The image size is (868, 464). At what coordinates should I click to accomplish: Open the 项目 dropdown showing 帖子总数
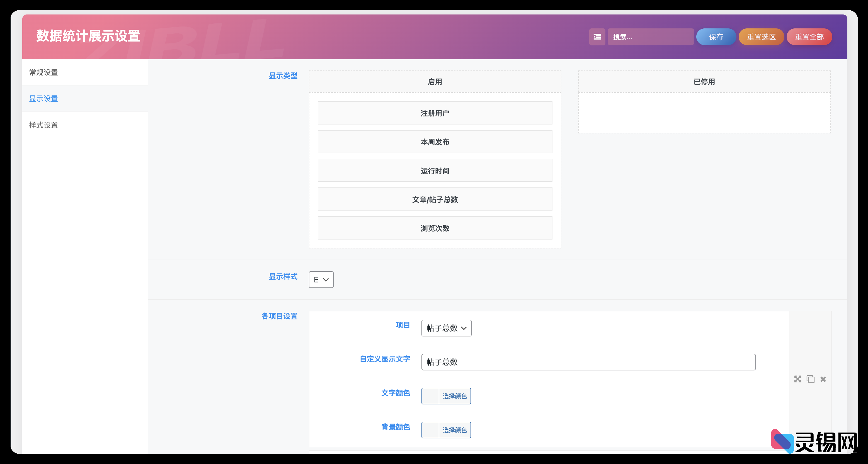(x=446, y=328)
